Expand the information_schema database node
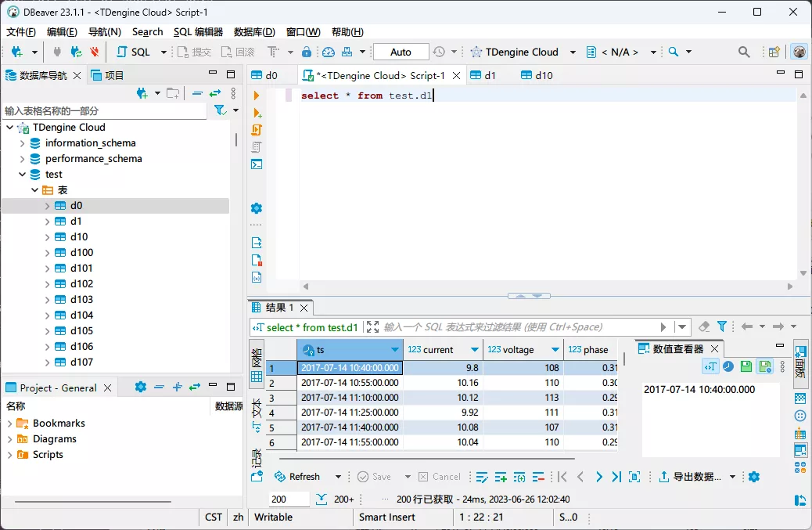 tap(23, 143)
